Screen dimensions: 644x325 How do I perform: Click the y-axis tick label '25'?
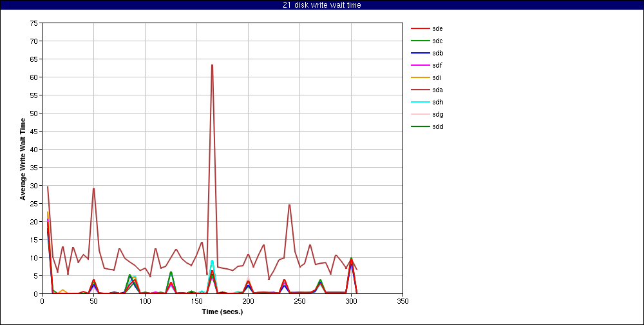34,204
